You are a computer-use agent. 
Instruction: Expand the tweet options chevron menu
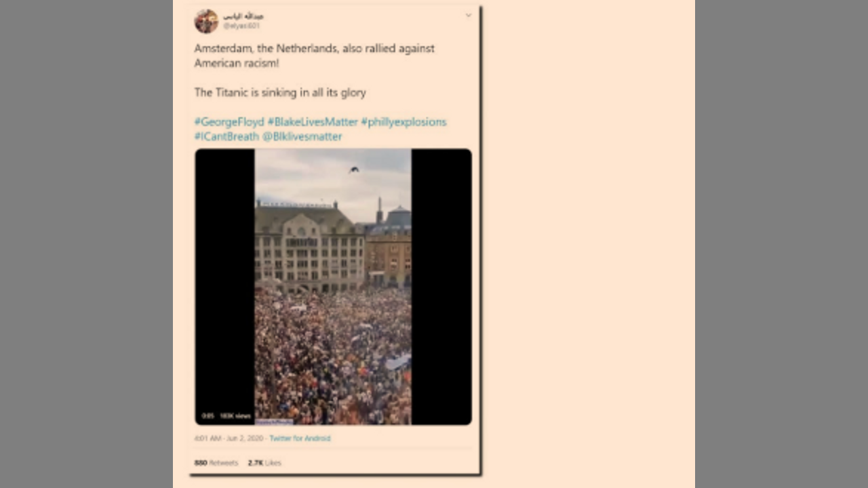[468, 16]
